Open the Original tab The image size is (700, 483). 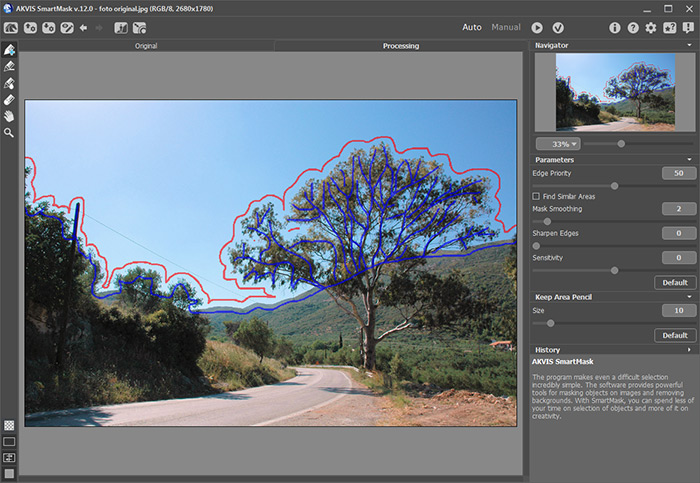[x=146, y=46]
